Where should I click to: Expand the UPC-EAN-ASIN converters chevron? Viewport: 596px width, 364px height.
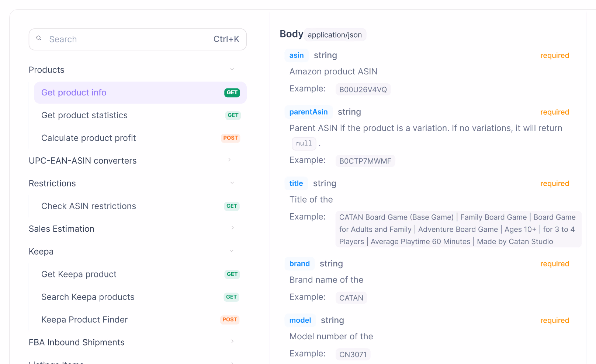[229, 160]
